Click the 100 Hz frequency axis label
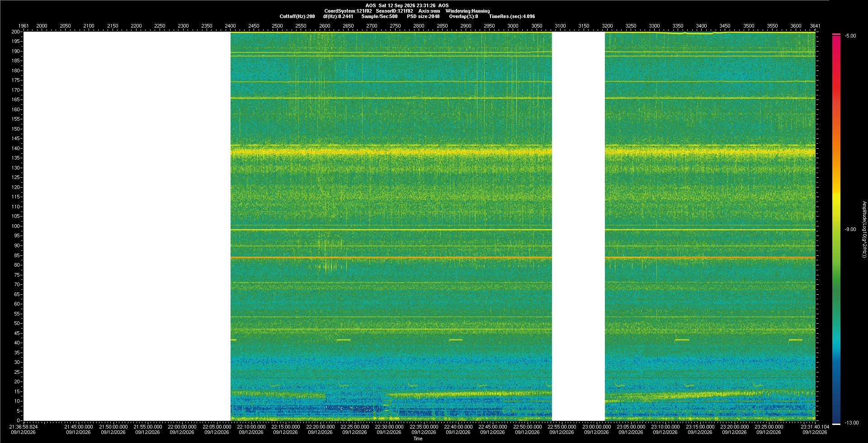The image size is (868, 443). point(16,226)
